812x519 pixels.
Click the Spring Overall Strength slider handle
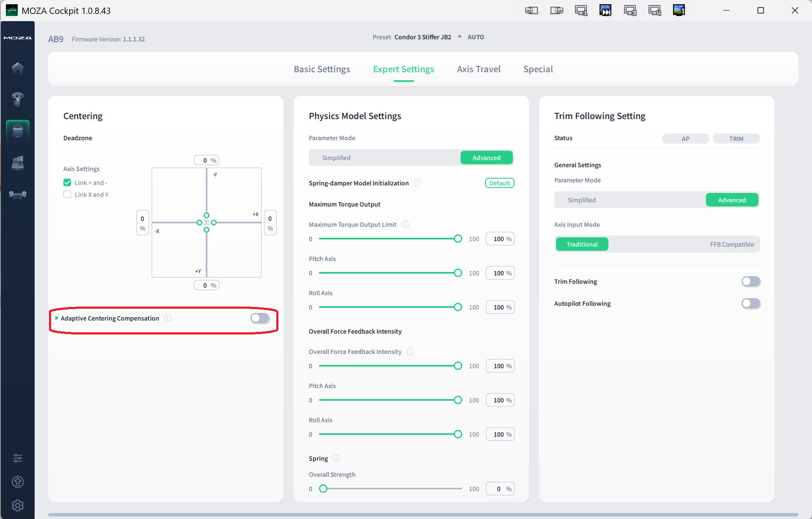[x=323, y=489]
